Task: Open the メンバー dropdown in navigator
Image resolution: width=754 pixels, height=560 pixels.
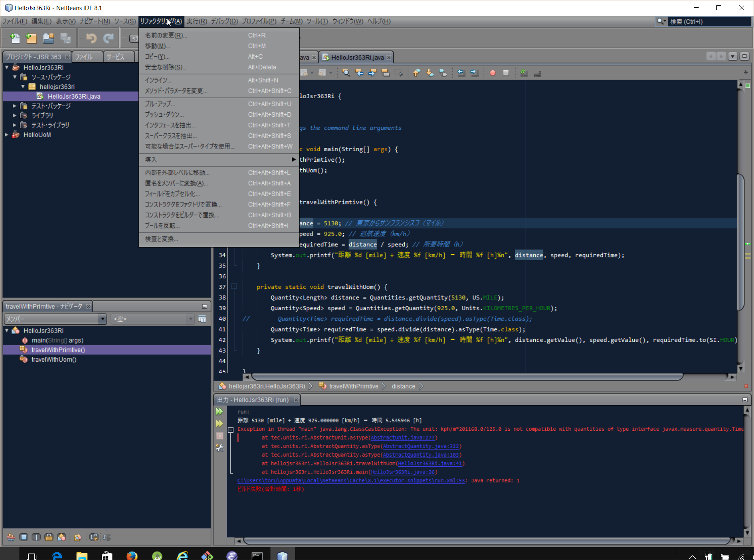Action: 102,319
